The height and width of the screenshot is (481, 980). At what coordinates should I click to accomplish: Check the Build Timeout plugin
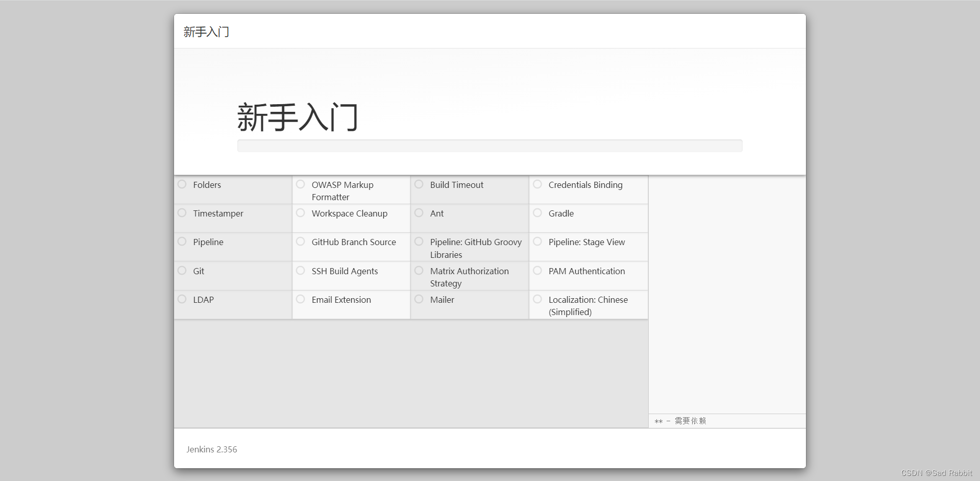tap(419, 184)
